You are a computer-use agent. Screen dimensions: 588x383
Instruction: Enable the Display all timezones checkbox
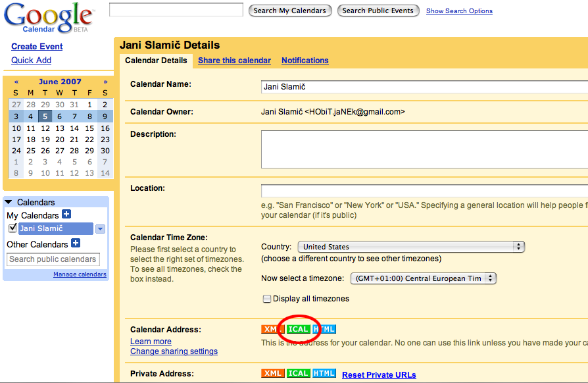point(267,299)
